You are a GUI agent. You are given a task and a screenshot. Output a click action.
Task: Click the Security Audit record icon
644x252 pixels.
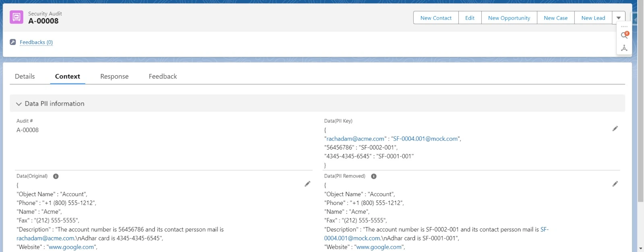[x=17, y=17]
